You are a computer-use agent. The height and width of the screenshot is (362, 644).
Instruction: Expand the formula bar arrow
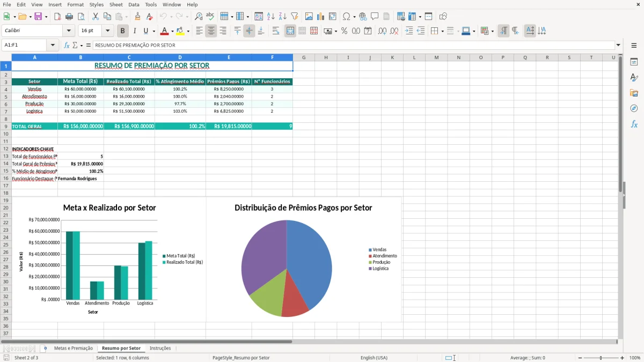[x=618, y=46]
